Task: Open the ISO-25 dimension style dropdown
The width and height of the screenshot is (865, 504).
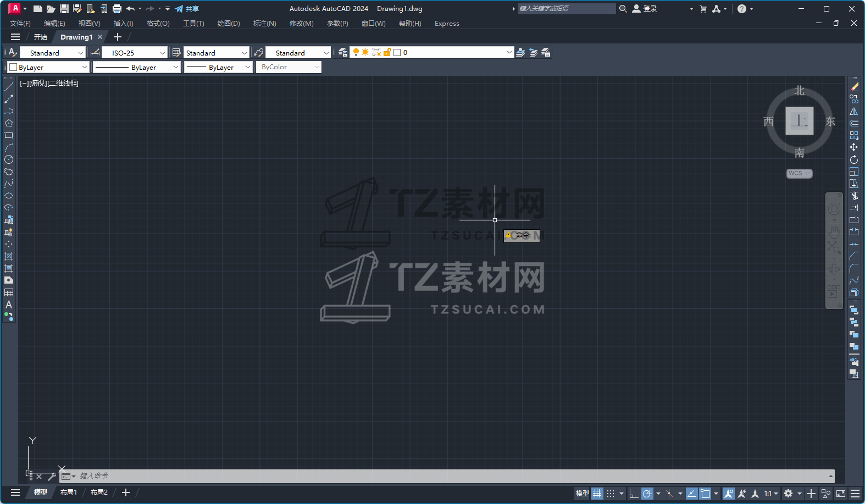Action: coord(135,53)
